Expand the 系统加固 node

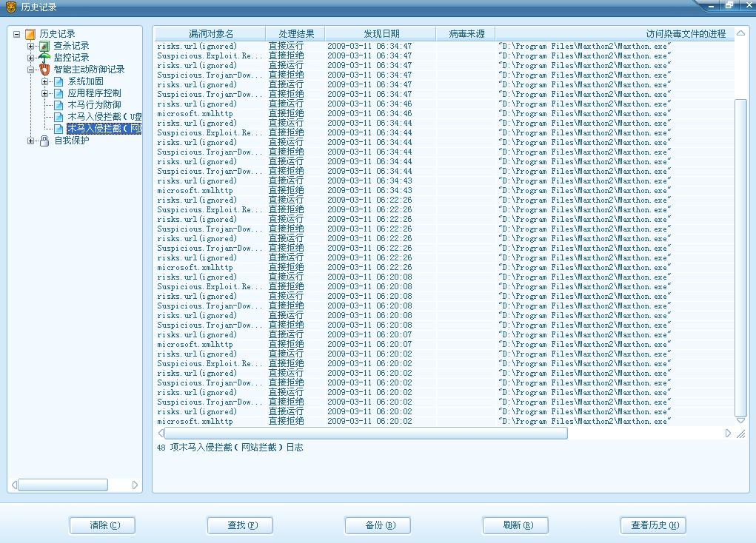45,81
